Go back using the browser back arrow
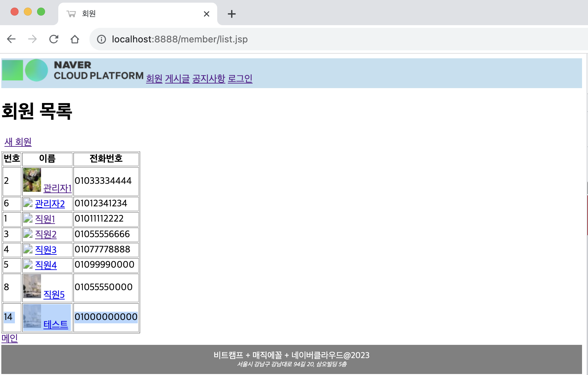Viewport: 588px width, 375px height. click(x=11, y=39)
